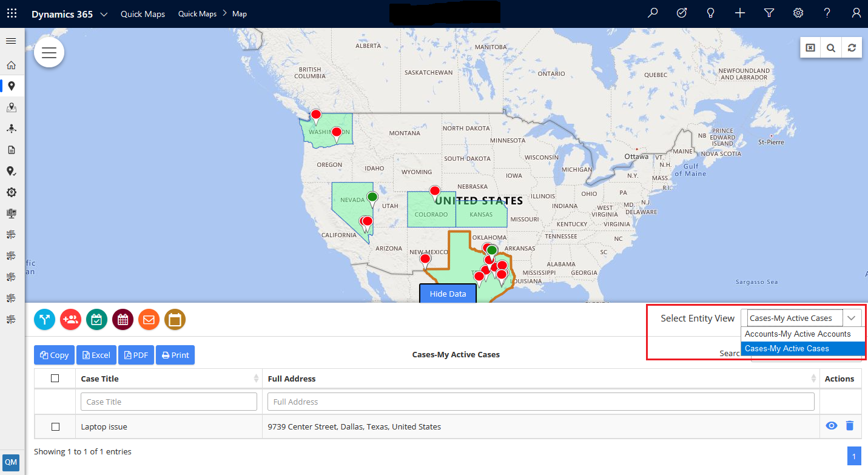
Task: Click the Hide Data button on the map
Action: pos(448,294)
